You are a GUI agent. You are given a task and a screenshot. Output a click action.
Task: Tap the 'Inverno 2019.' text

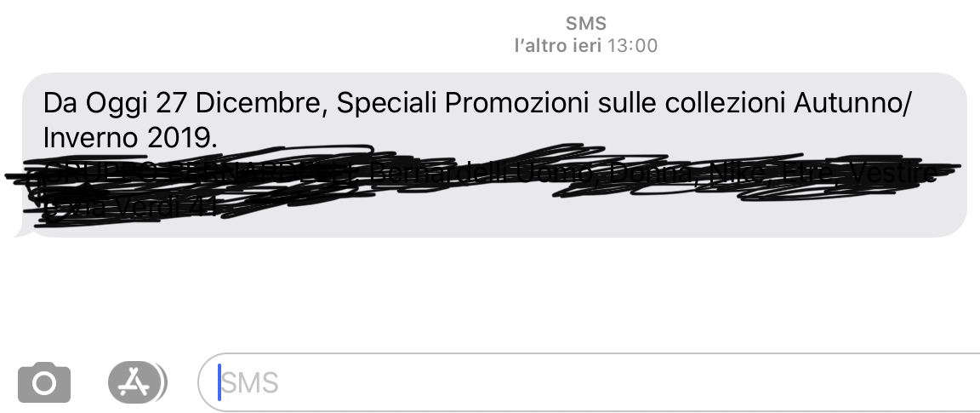coord(130,138)
